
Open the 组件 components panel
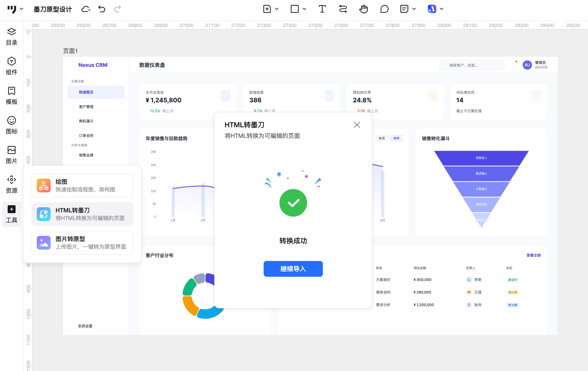click(x=12, y=66)
